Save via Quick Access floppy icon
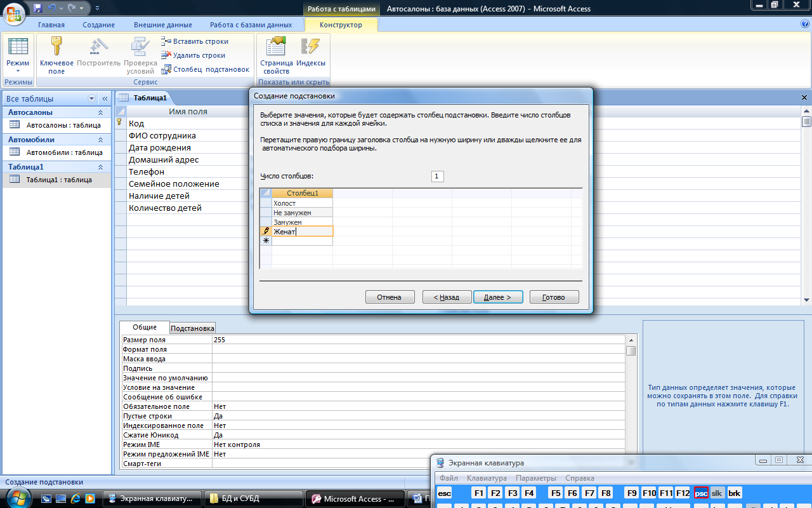 [x=37, y=8]
